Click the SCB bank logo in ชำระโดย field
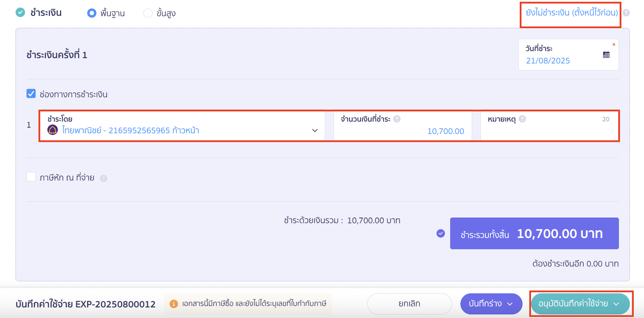The height and width of the screenshot is (318, 644). [x=52, y=130]
